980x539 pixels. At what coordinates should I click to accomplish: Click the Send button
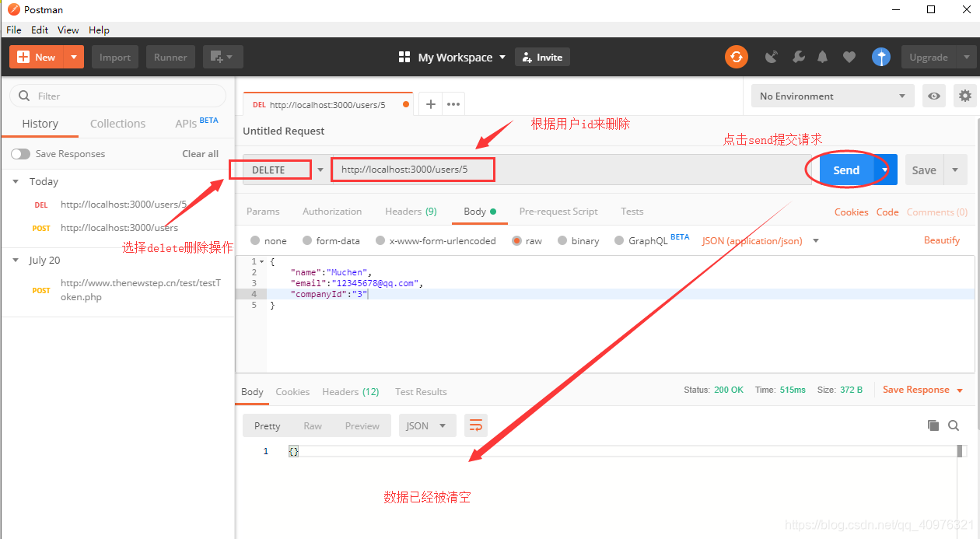pos(846,170)
